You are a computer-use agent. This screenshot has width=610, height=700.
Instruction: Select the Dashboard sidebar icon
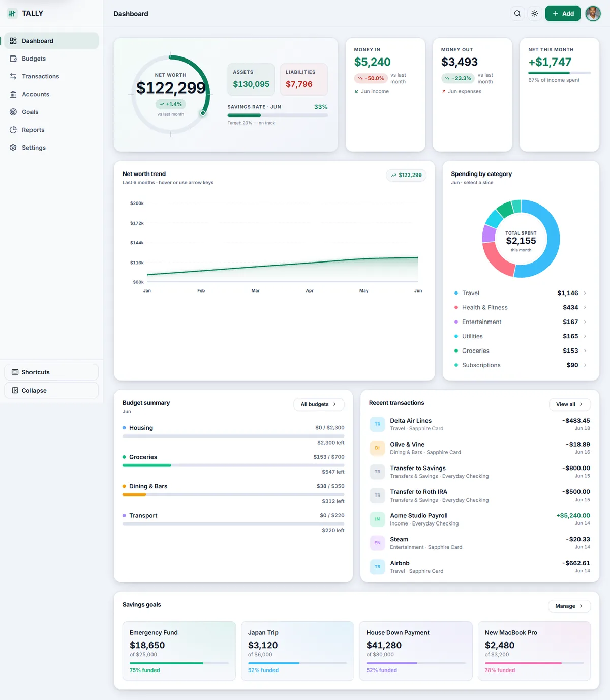point(13,41)
